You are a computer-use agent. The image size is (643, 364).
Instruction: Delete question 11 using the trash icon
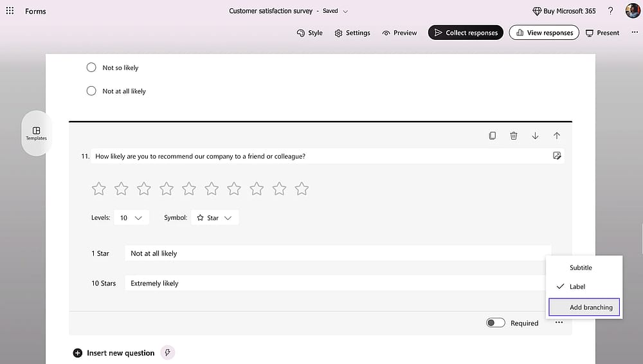(x=513, y=136)
